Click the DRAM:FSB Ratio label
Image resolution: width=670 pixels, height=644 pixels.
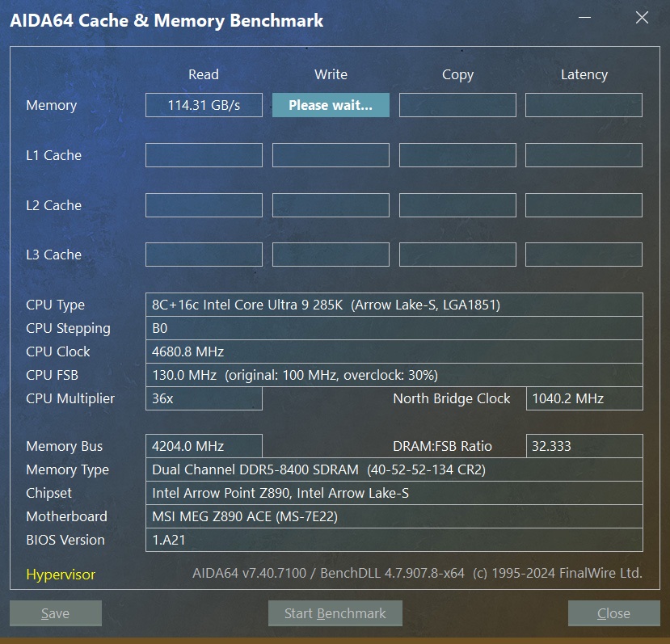[443, 446]
